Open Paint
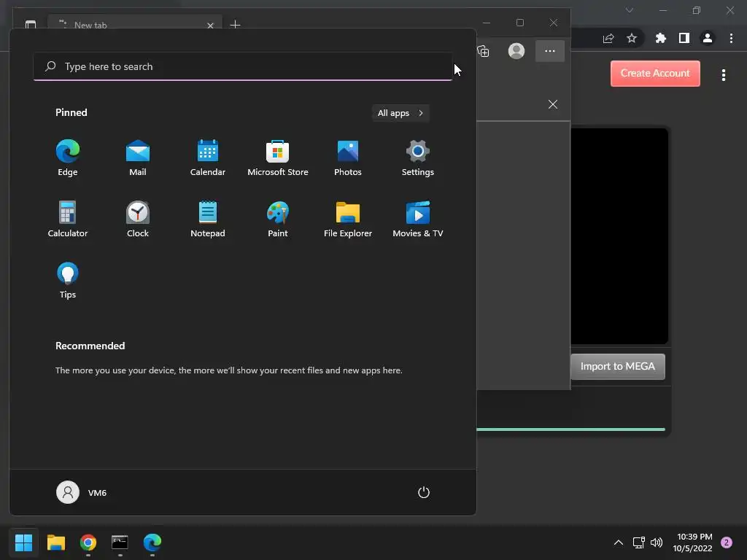 tap(278, 219)
